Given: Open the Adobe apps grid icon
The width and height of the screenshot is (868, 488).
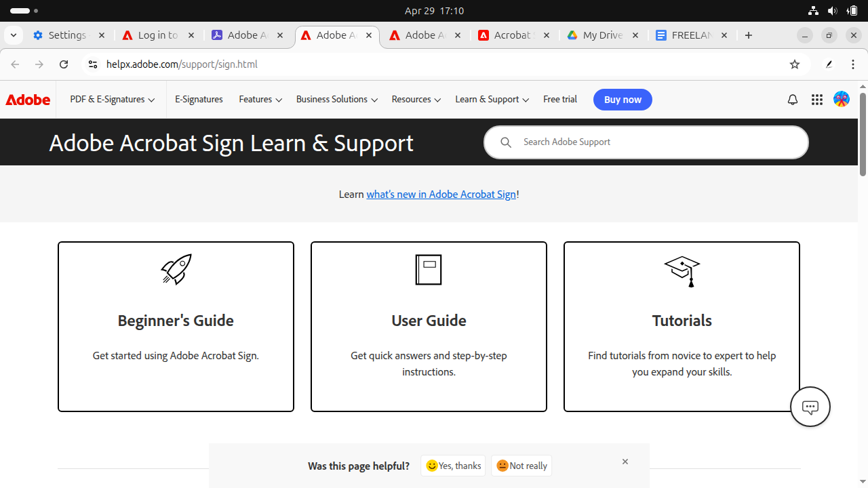Looking at the screenshot, I should 817,100.
